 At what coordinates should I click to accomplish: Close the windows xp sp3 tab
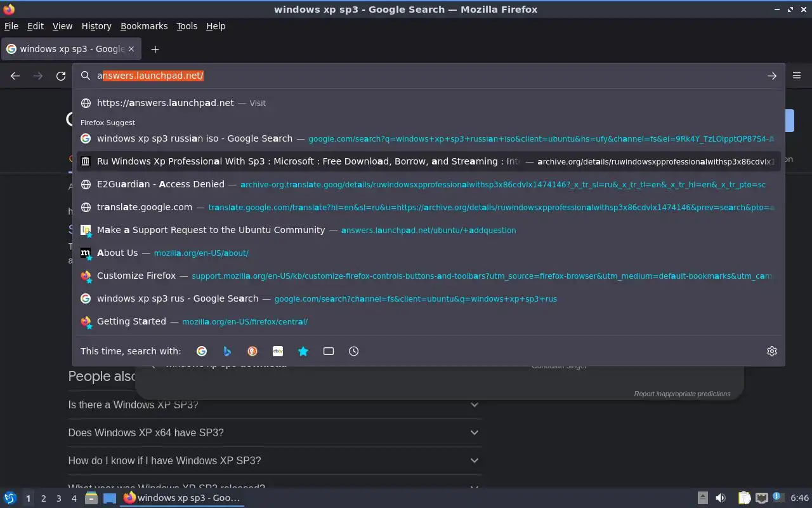pos(131,49)
